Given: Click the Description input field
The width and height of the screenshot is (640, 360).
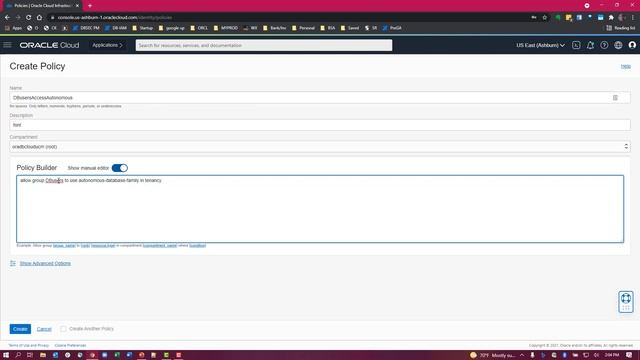Looking at the screenshot, I should [x=320, y=125].
